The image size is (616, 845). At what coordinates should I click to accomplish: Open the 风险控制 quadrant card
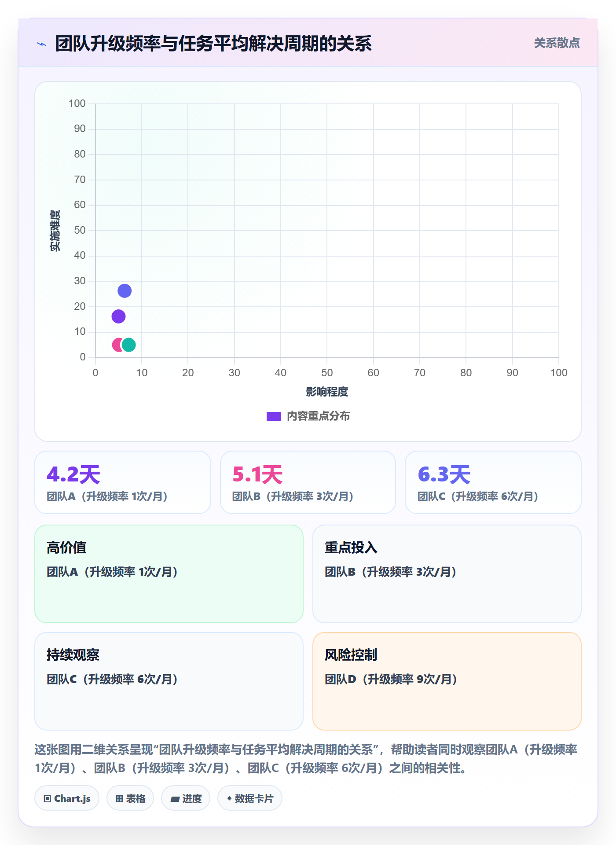447,681
